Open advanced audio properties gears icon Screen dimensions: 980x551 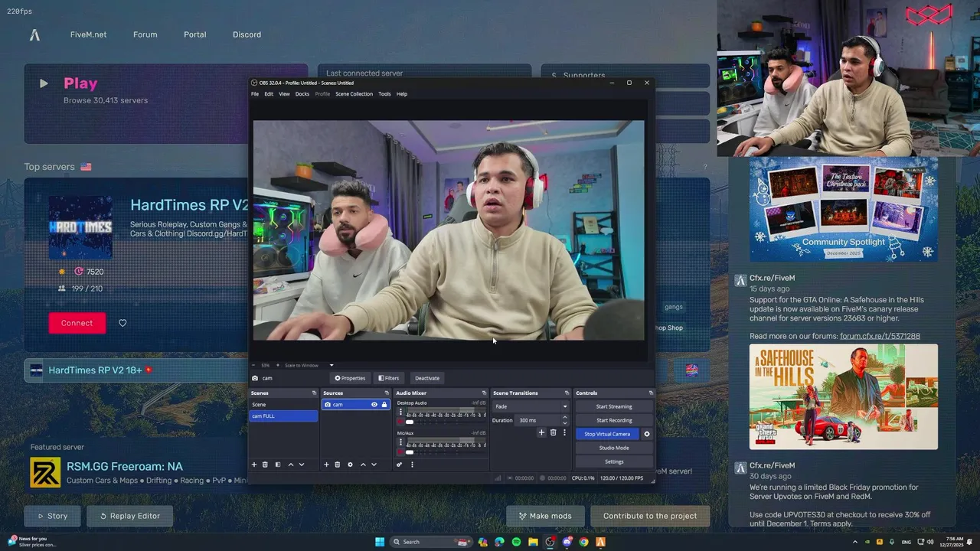pos(399,465)
